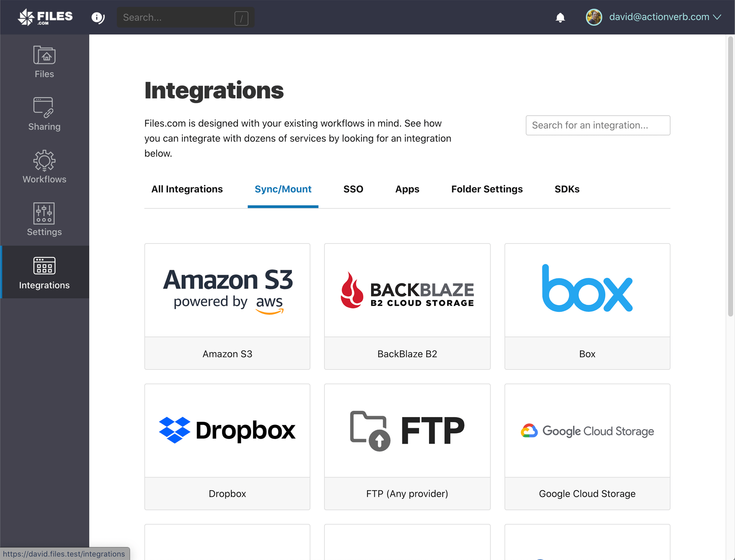Open the Files section in sidebar
Image resolution: width=735 pixels, height=560 pixels.
point(44,62)
